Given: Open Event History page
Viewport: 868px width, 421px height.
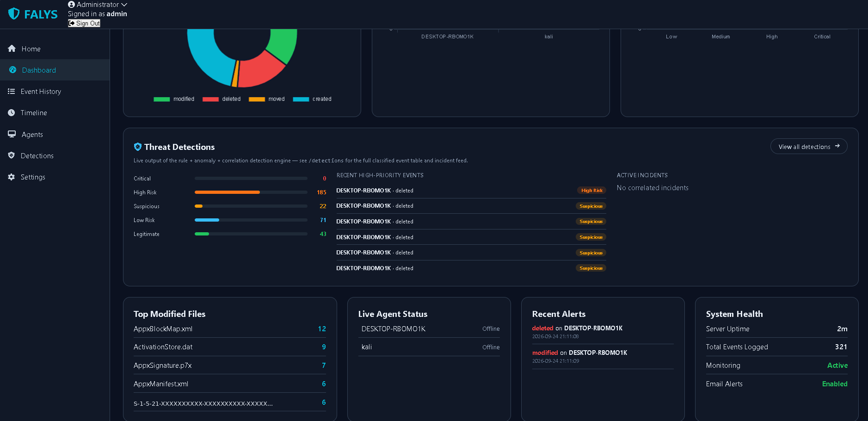Looking at the screenshot, I should click(55, 91).
